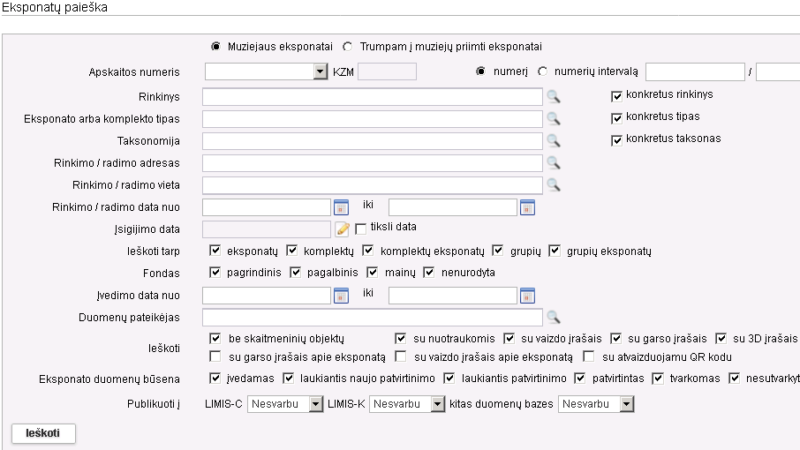Toggle mainų fondas checkbox
The image size is (800, 450).
click(373, 272)
